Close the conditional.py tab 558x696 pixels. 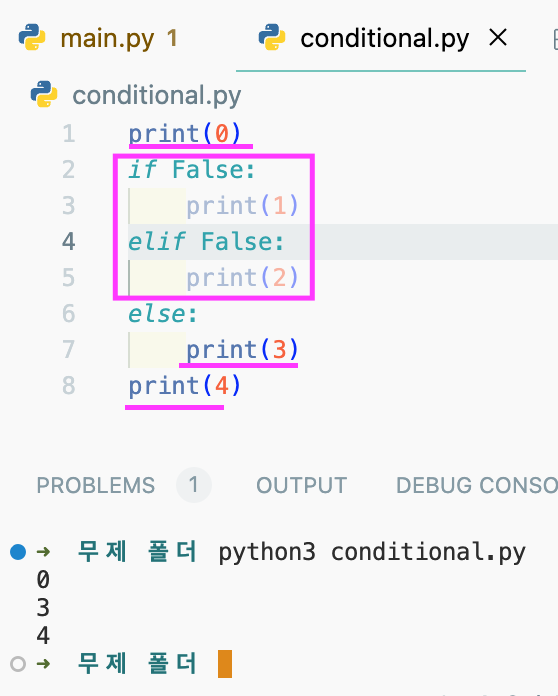[x=498, y=37]
